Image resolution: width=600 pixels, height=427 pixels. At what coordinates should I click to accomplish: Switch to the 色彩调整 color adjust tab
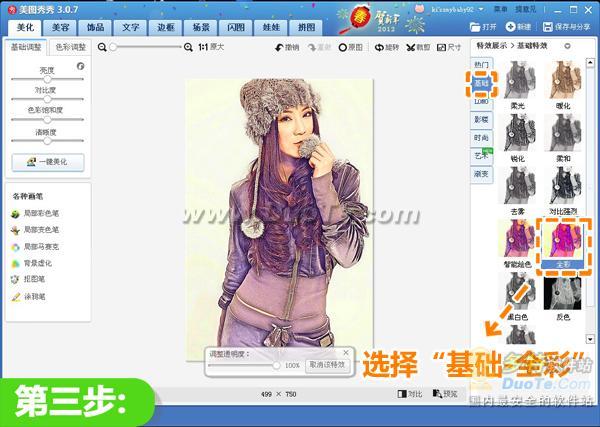tap(70, 47)
